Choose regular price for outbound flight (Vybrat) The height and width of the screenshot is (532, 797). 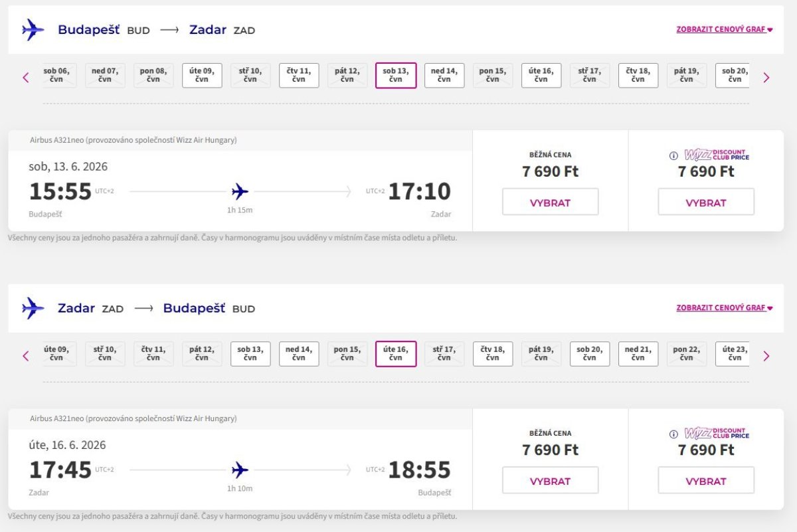tap(550, 203)
